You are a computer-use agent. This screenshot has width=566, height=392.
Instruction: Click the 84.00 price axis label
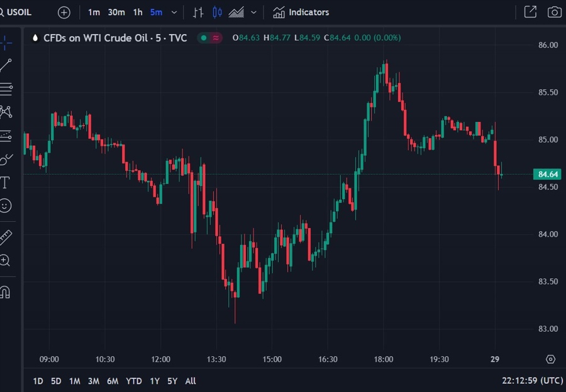coord(548,234)
